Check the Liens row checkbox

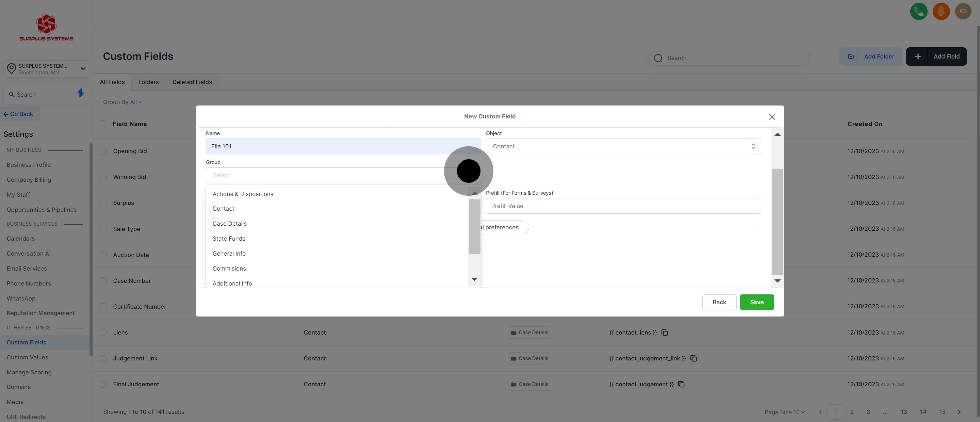point(103,332)
